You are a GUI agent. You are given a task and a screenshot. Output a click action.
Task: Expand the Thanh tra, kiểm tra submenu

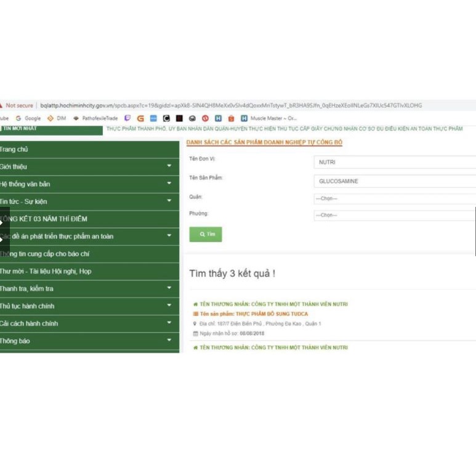coord(169,288)
